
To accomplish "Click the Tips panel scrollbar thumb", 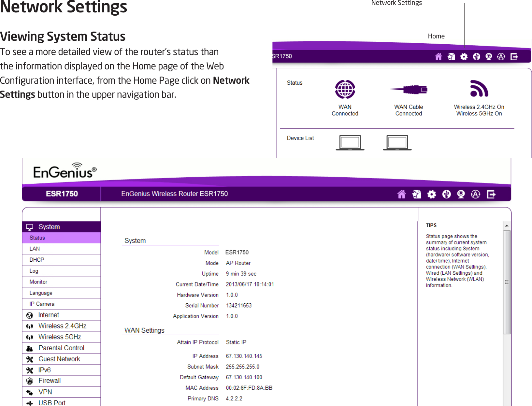I will point(507,282).
